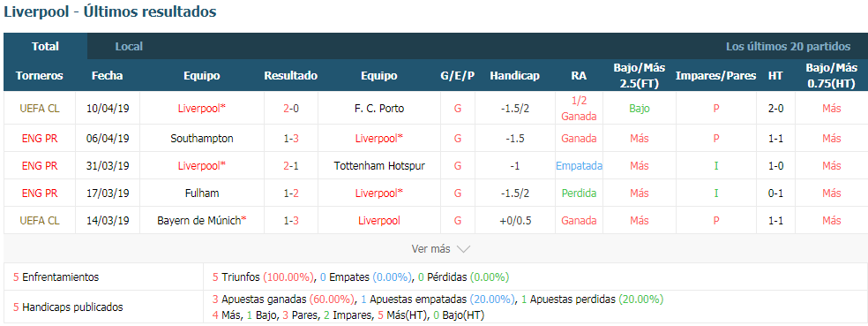Click the Resultado column header
The image size is (868, 326).
click(x=291, y=76)
